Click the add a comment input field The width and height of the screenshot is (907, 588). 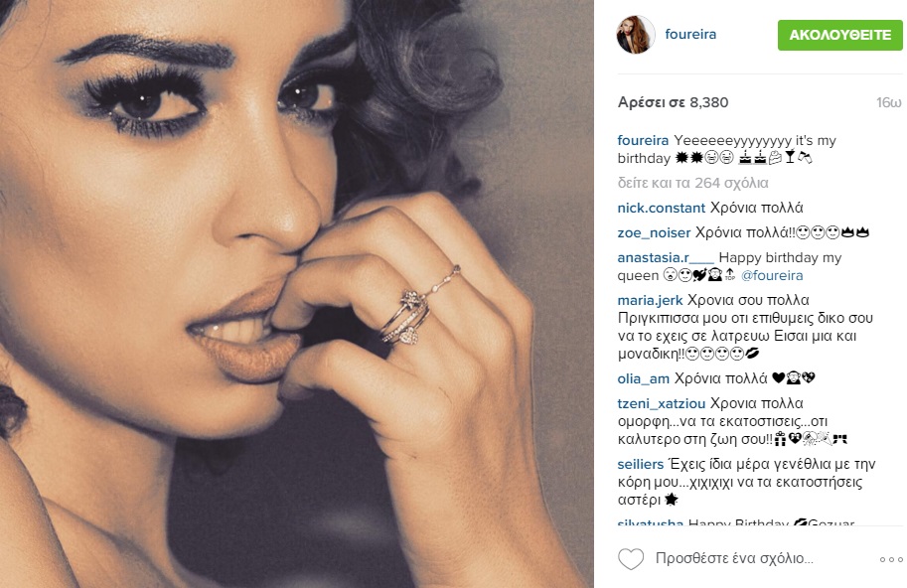[x=734, y=558]
